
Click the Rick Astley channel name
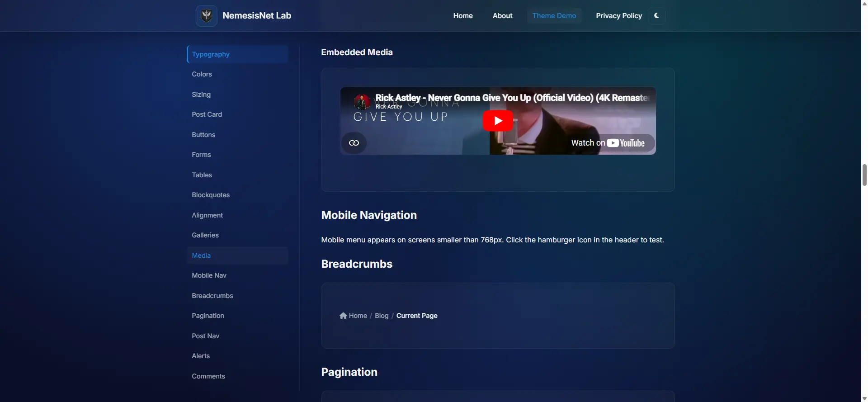[389, 107]
